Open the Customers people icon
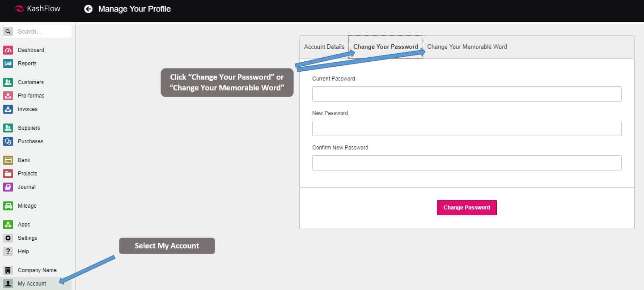The width and height of the screenshot is (644, 290). [x=8, y=82]
